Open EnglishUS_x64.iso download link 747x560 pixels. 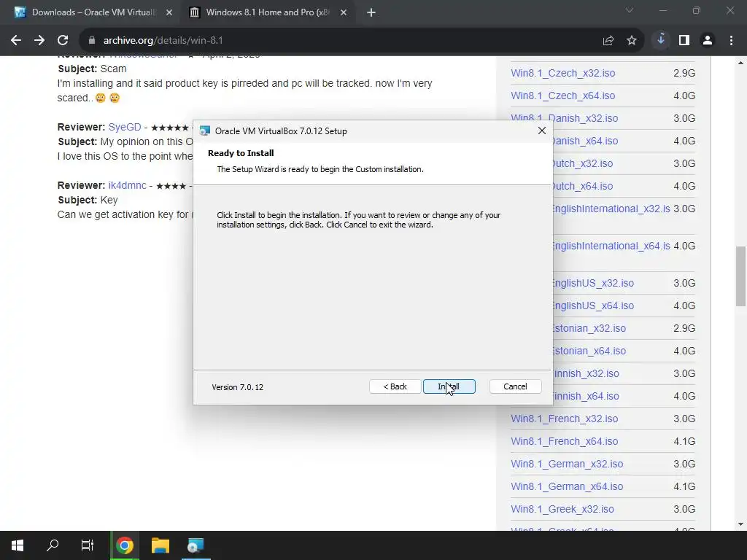coord(593,306)
